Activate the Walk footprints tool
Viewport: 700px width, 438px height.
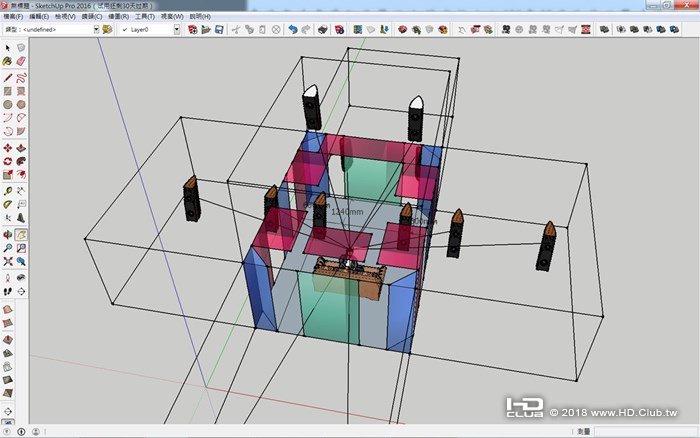[8, 292]
